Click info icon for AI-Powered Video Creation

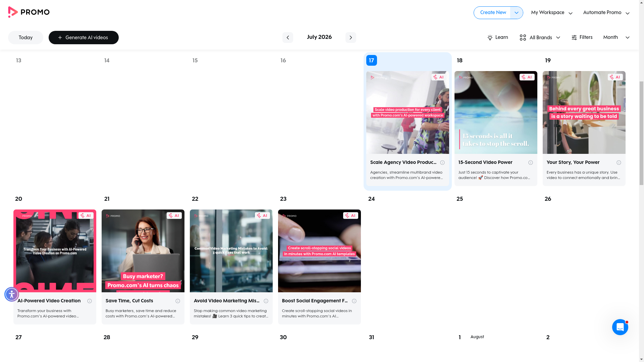90,301
